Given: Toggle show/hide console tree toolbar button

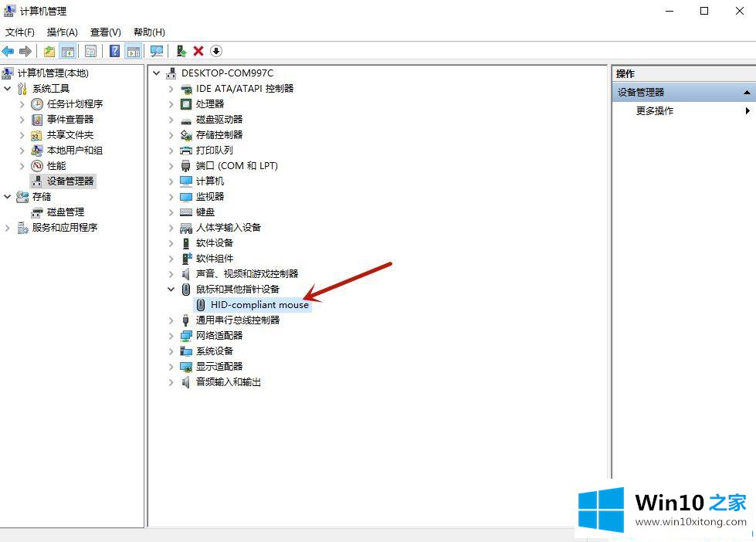Looking at the screenshot, I should point(68,51).
